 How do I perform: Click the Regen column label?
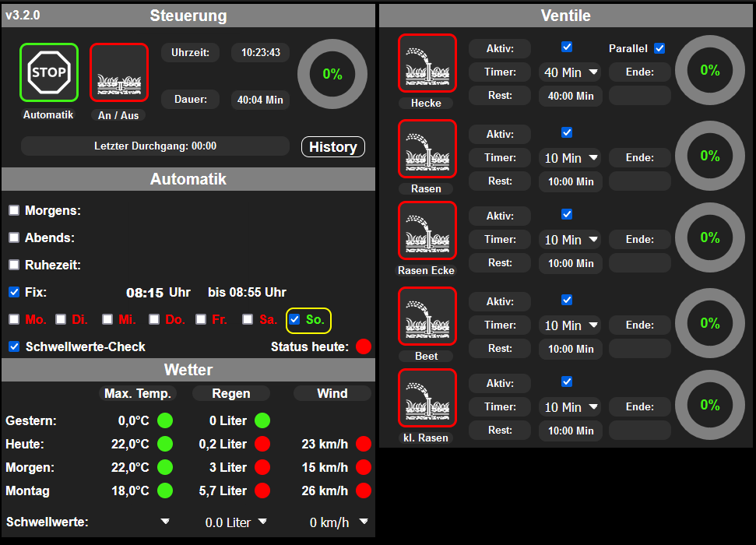pos(231,393)
